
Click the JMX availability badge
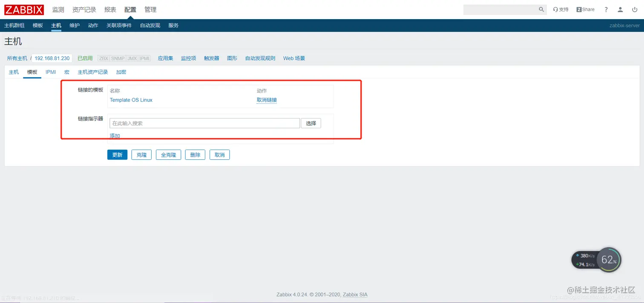click(x=132, y=58)
